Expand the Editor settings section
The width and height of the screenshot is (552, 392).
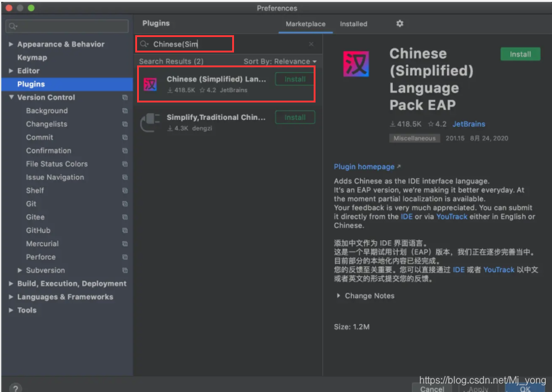pos(11,71)
